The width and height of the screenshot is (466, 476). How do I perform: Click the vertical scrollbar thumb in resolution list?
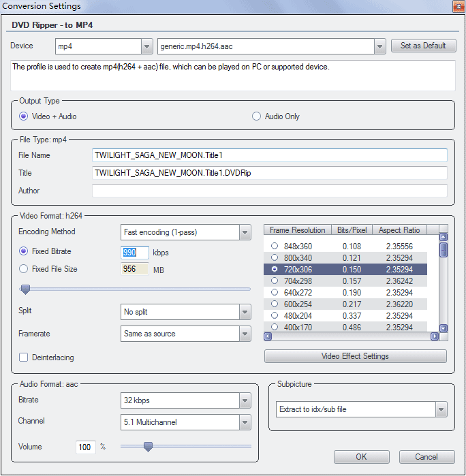pyautogui.click(x=444, y=249)
